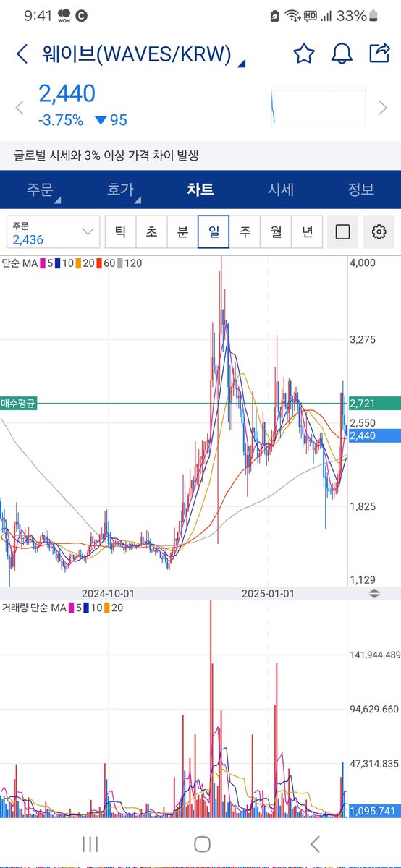Screen dimensions: 401x868
Task: Switch to the 주문 tab
Action: [x=41, y=190]
